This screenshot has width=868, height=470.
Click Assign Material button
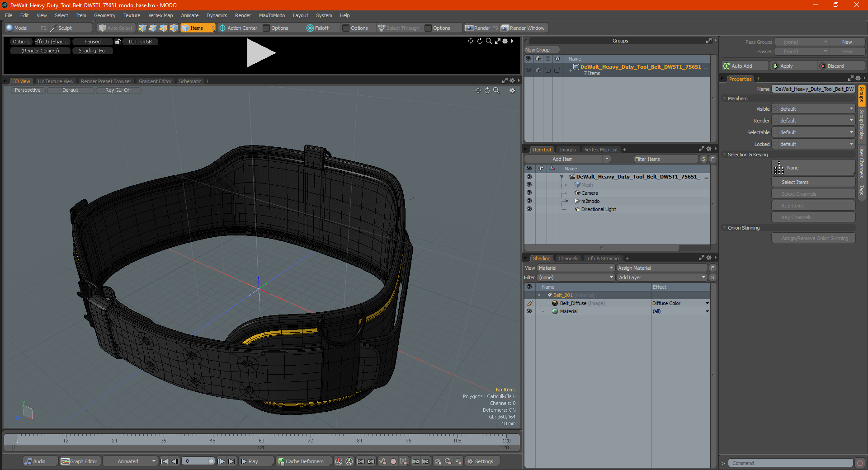coord(662,268)
